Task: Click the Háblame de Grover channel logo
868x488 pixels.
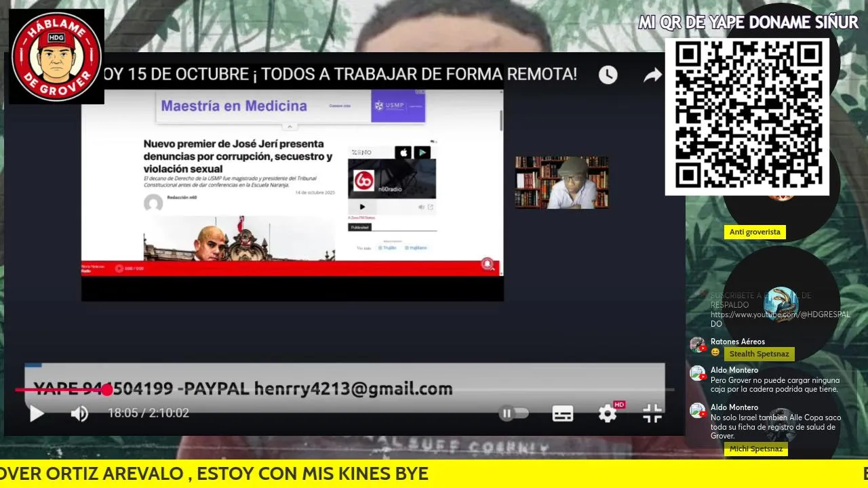Action: coord(56,56)
